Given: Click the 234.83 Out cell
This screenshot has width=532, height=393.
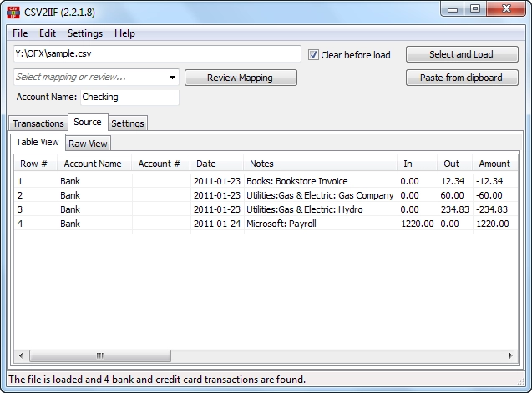Looking at the screenshot, I should [x=455, y=209].
